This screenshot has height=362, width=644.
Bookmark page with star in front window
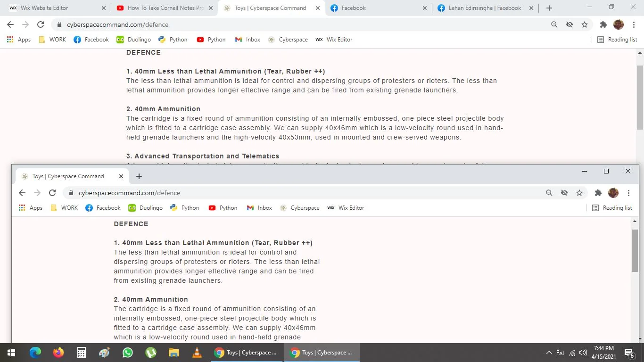[x=579, y=193]
